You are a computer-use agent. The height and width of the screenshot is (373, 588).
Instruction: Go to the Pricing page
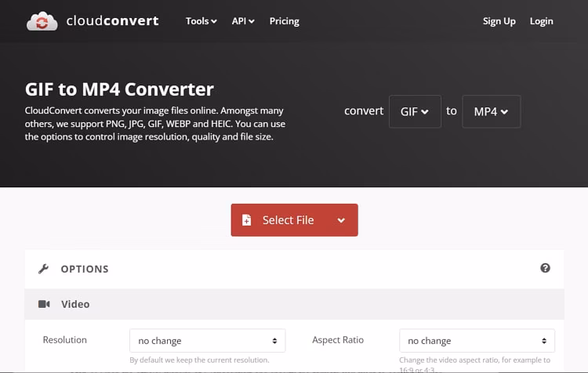click(x=285, y=21)
